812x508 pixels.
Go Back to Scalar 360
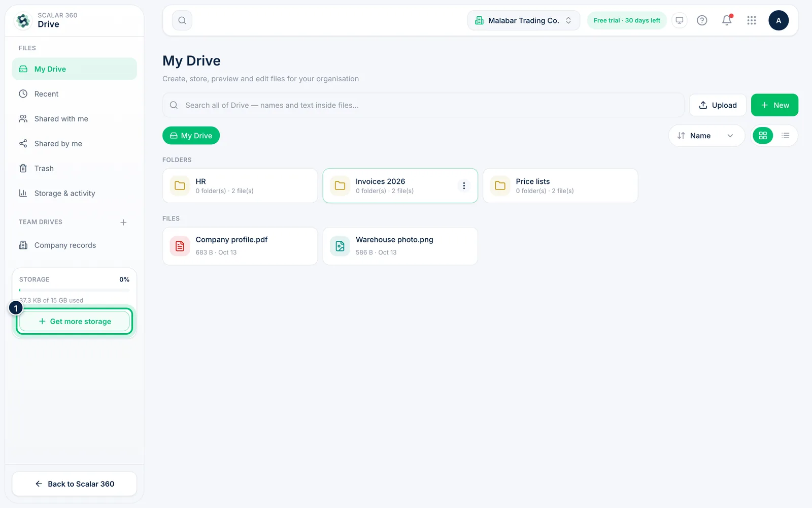[x=75, y=484]
